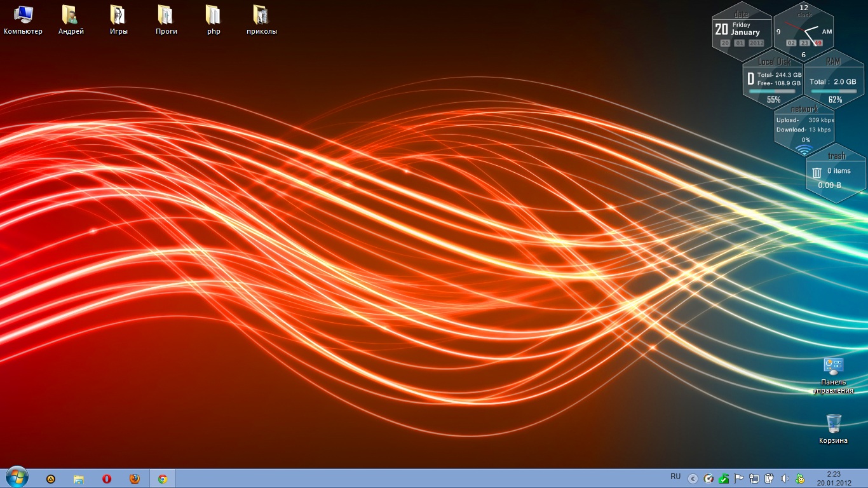Screen dimensions: 868x488
Task: Show hidden tray icons arrow
Action: click(693, 479)
